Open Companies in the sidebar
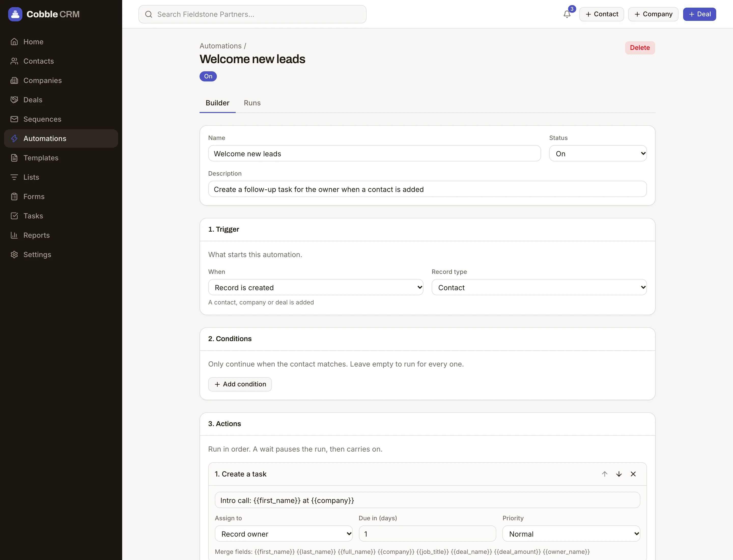Image resolution: width=733 pixels, height=560 pixels. pos(61,80)
